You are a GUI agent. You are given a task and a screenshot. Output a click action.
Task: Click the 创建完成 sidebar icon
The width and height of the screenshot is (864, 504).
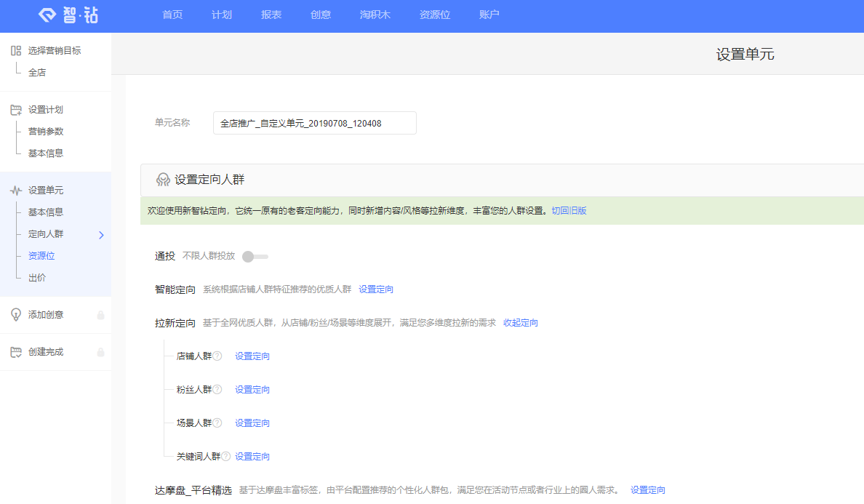pos(16,352)
